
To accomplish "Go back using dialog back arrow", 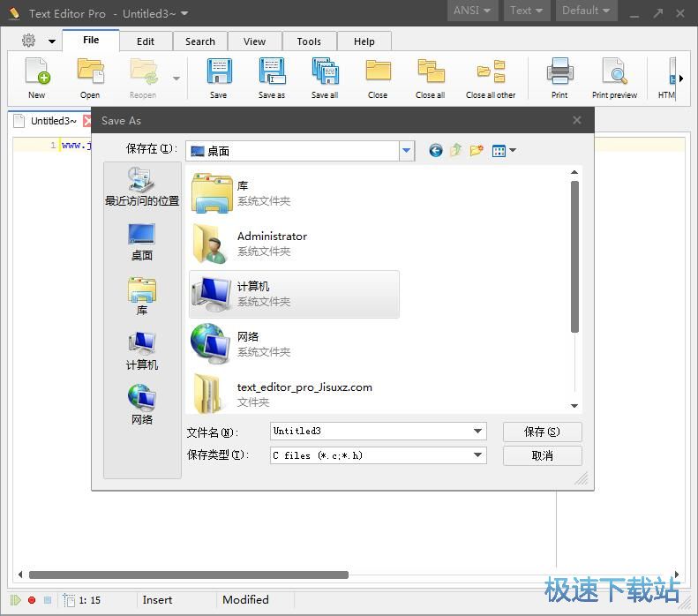I will [x=435, y=151].
